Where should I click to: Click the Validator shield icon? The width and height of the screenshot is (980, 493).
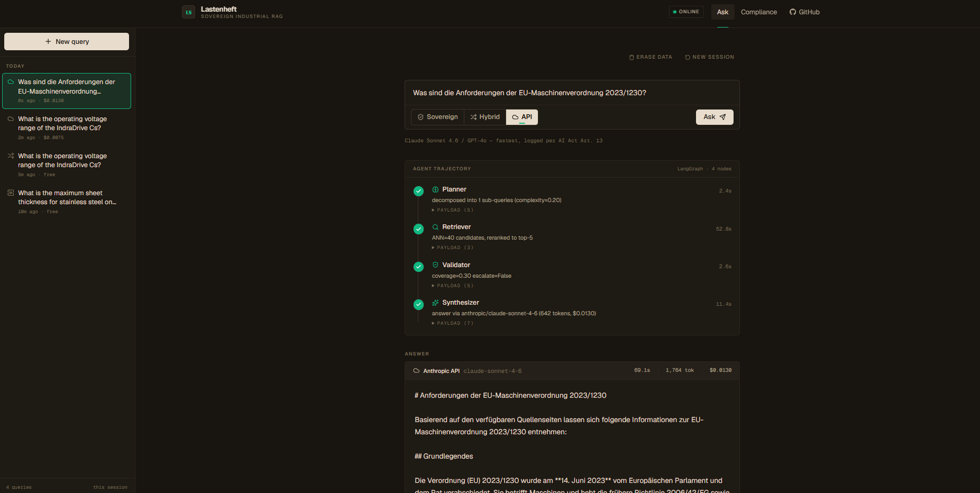pos(435,264)
